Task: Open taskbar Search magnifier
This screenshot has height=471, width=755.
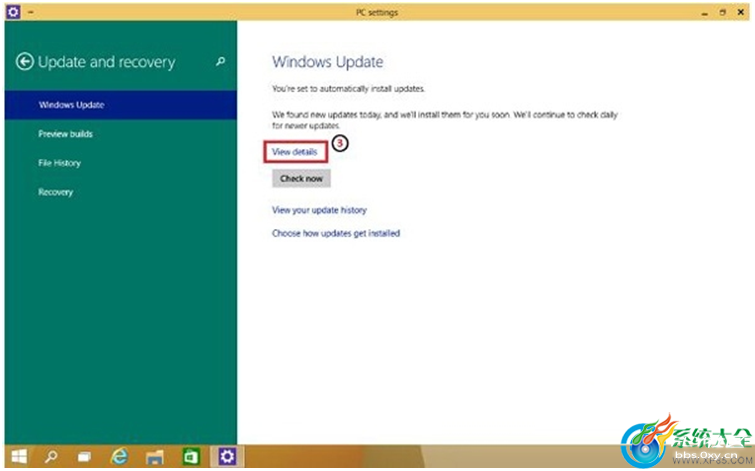Action: (51, 456)
